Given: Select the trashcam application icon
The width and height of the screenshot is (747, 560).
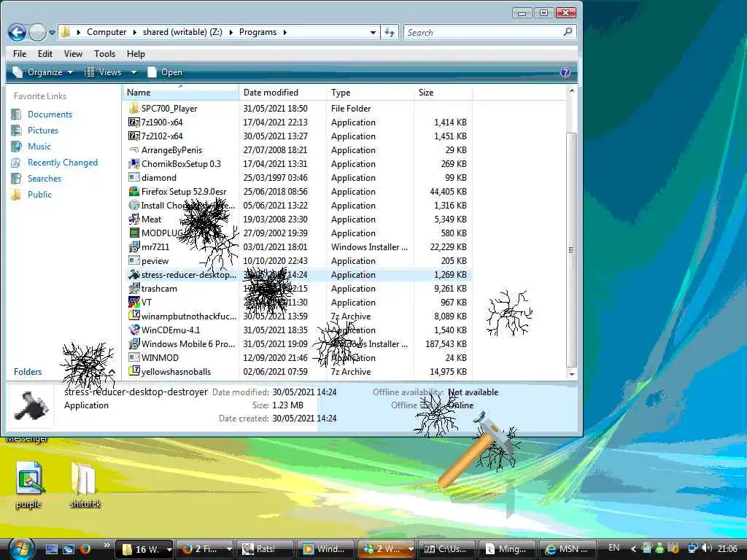Looking at the screenshot, I should [134, 289].
